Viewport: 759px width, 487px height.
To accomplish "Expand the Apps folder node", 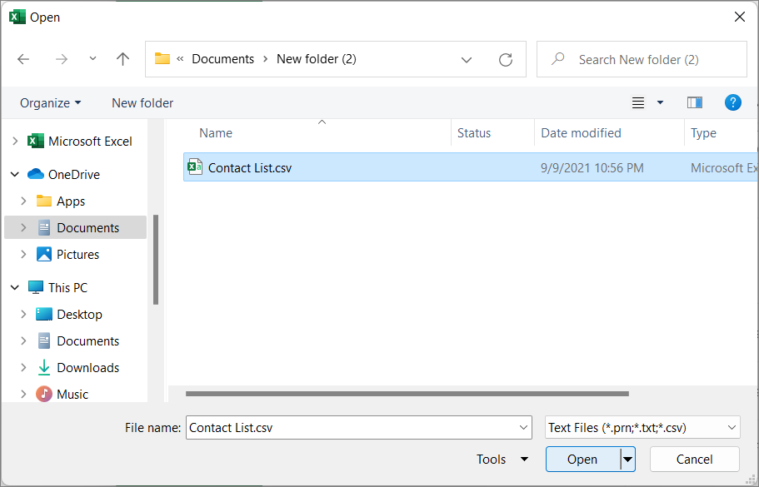I will point(23,201).
